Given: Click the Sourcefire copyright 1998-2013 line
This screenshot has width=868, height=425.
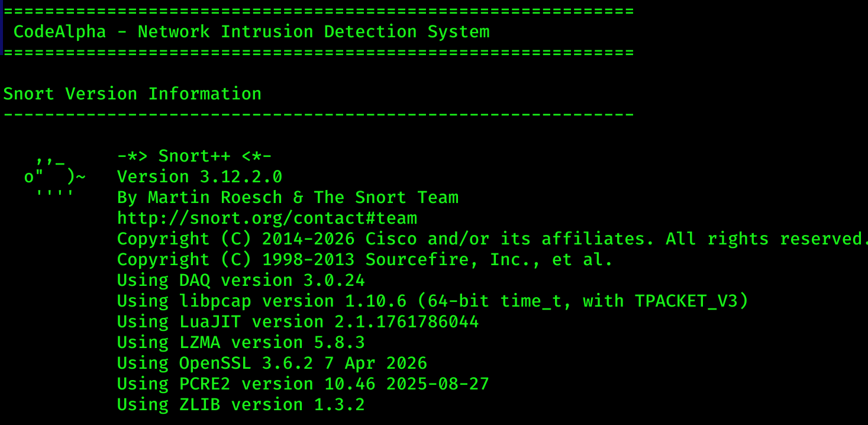Looking at the screenshot, I should coord(364,259).
